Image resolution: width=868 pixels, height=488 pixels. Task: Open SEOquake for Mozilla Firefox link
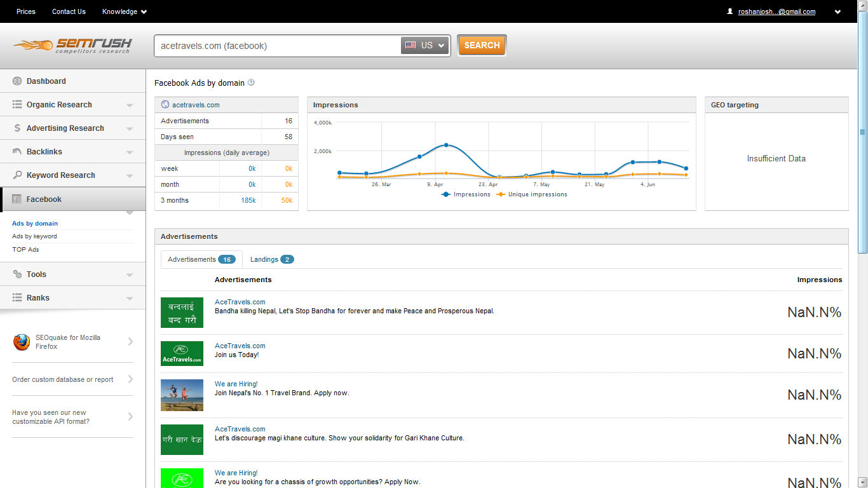(68, 342)
